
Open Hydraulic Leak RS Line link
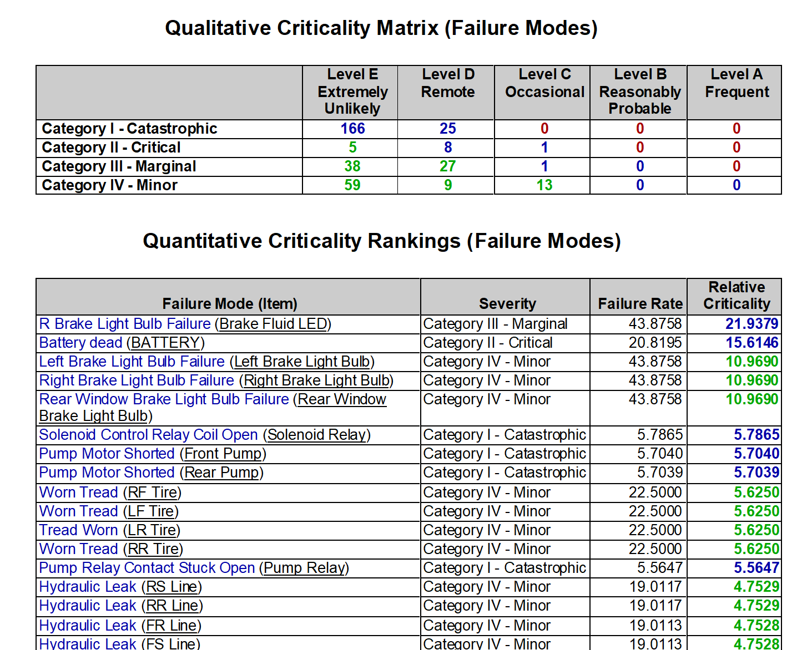pos(88,587)
